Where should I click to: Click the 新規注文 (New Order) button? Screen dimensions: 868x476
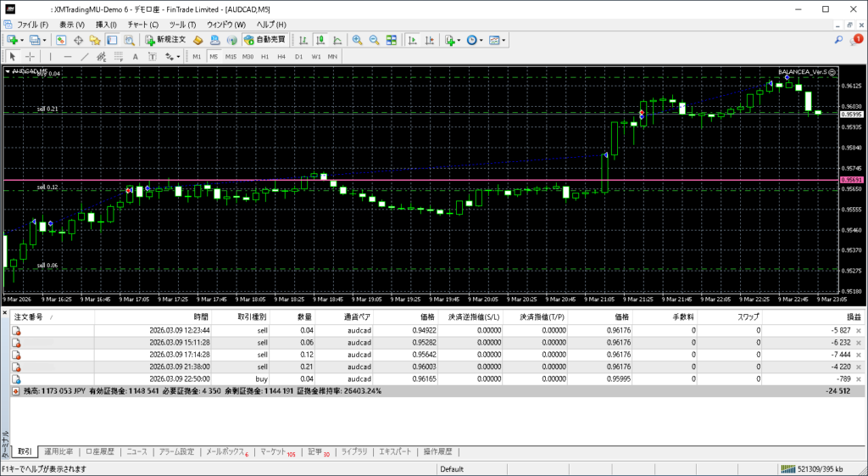164,40
